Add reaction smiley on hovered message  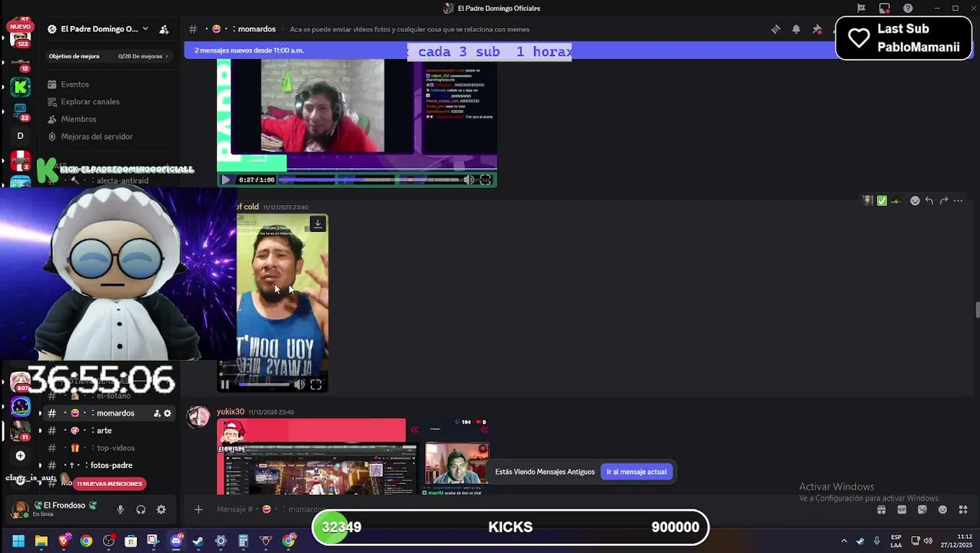915,200
